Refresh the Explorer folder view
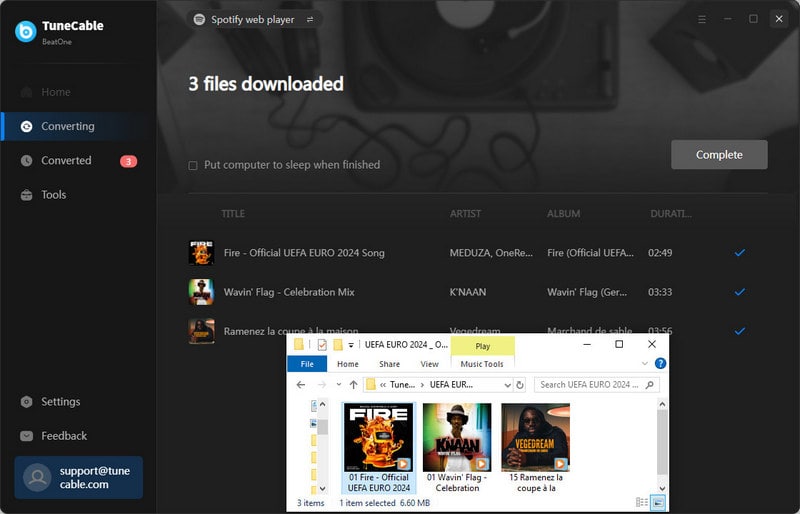Screen dimensions: 800x514 [520, 385]
